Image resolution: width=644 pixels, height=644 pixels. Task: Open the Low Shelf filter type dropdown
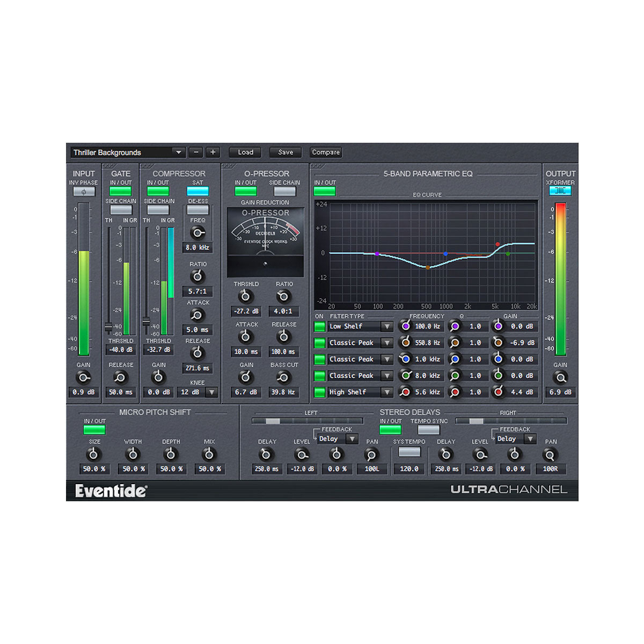coord(387,326)
